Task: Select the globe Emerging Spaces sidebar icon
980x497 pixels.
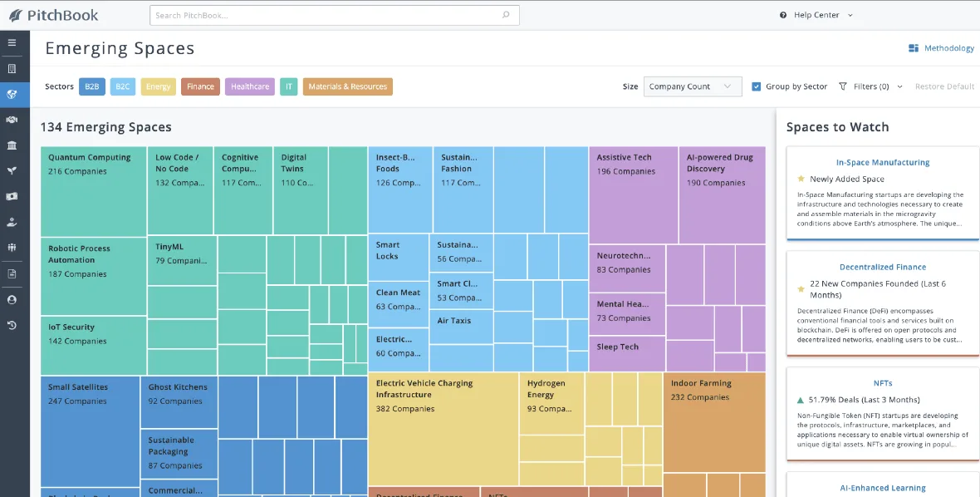Action: 12,95
